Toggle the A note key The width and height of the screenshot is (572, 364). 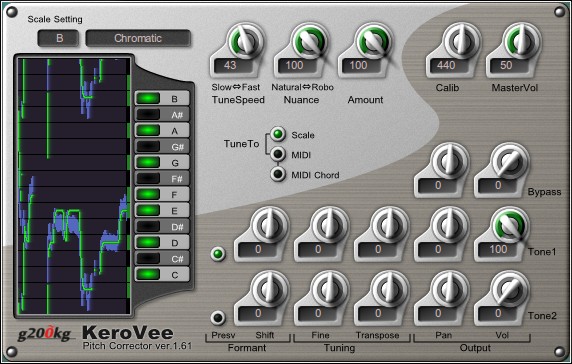tap(162, 131)
